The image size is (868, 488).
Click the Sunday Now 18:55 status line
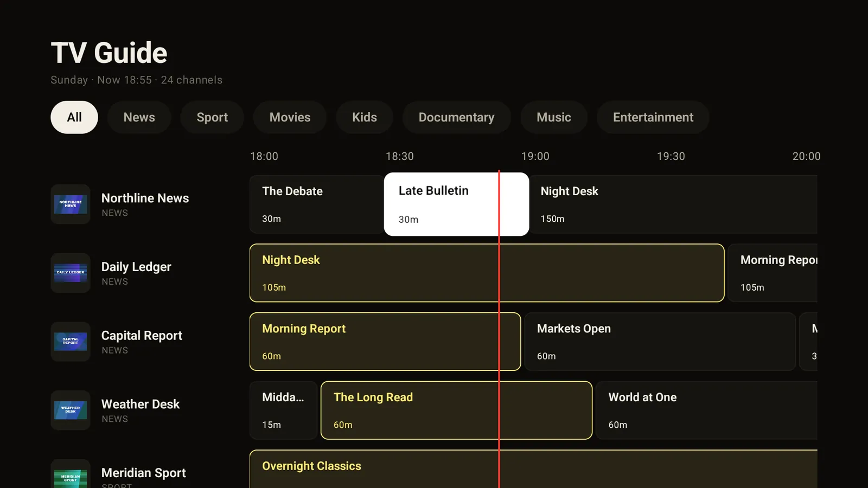pos(137,80)
